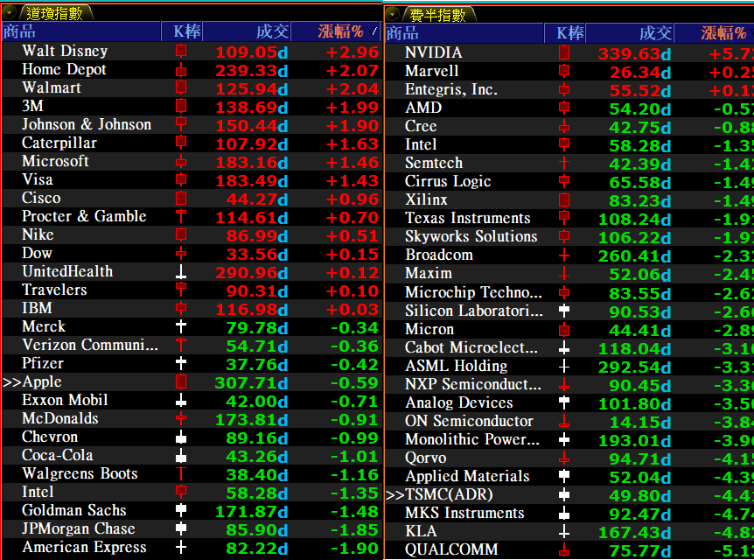Click the Chevron candlestick icon
Image resolution: width=754 pixels, height=560 pixels.
(x=181, y=437)
